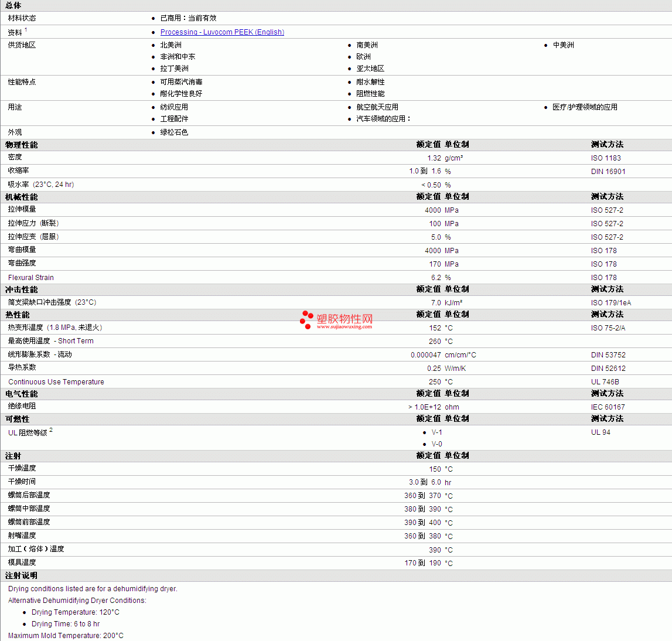Click the 物理性能 section header

coord(22,145)
